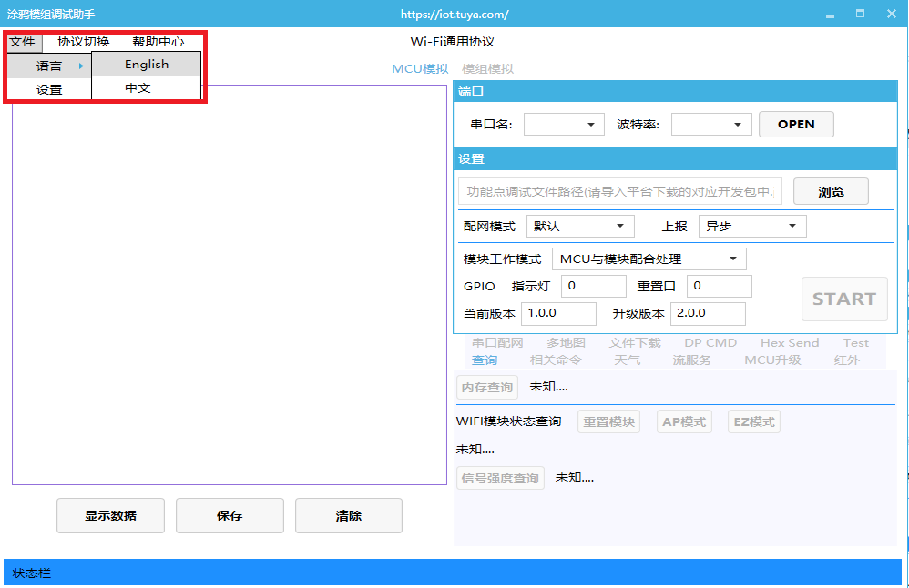Open the 文件 menu
Image resolution: width=909 pixels, height=588 pixels.
(x=23, y=42)
